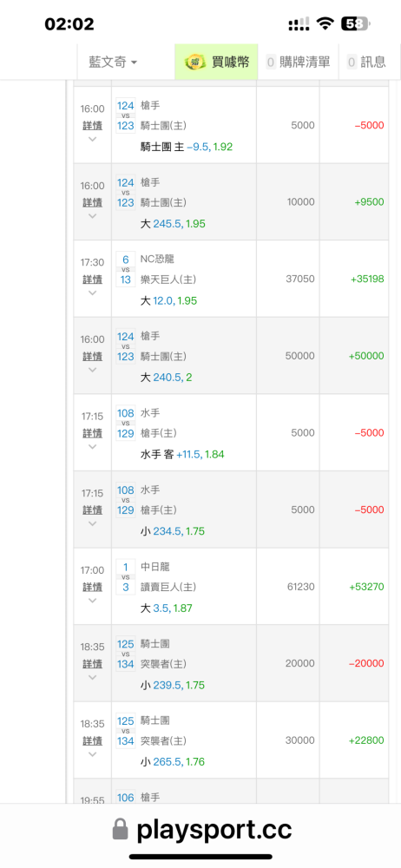
Task: Open the 藍文奇 user dropdown
Action: [x=113, y=62]
